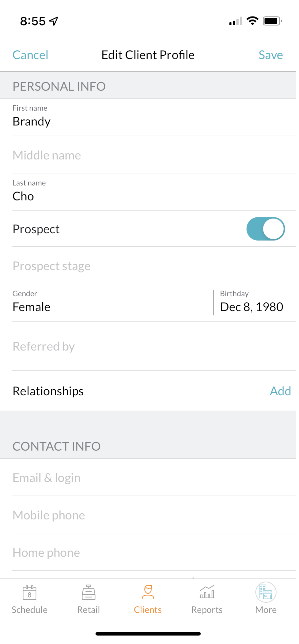Tap Cancel to discard changes
Screen dimensions: 299x644
point(30,55)
